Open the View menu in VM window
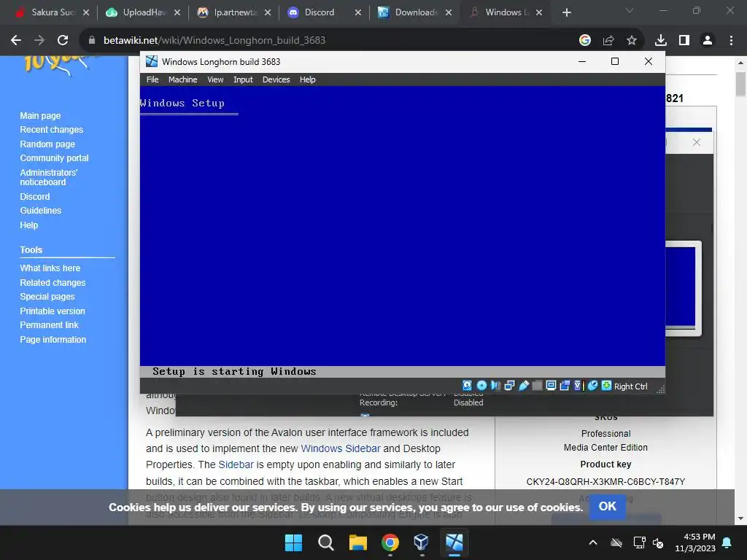 [x=215, y=79]
